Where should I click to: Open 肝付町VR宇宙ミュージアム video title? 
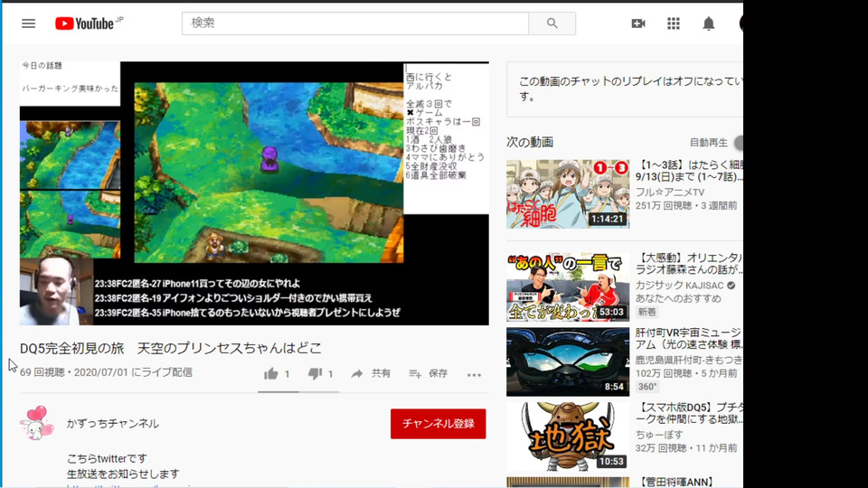click(689, 339)
